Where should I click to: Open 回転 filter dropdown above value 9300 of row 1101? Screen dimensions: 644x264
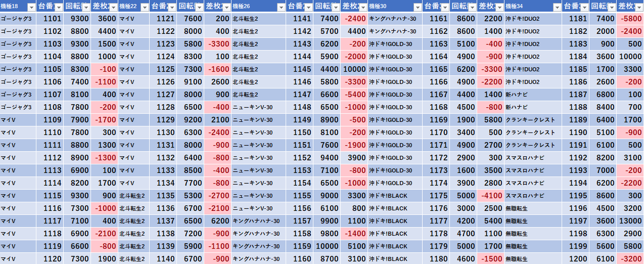tap(86, 7)
